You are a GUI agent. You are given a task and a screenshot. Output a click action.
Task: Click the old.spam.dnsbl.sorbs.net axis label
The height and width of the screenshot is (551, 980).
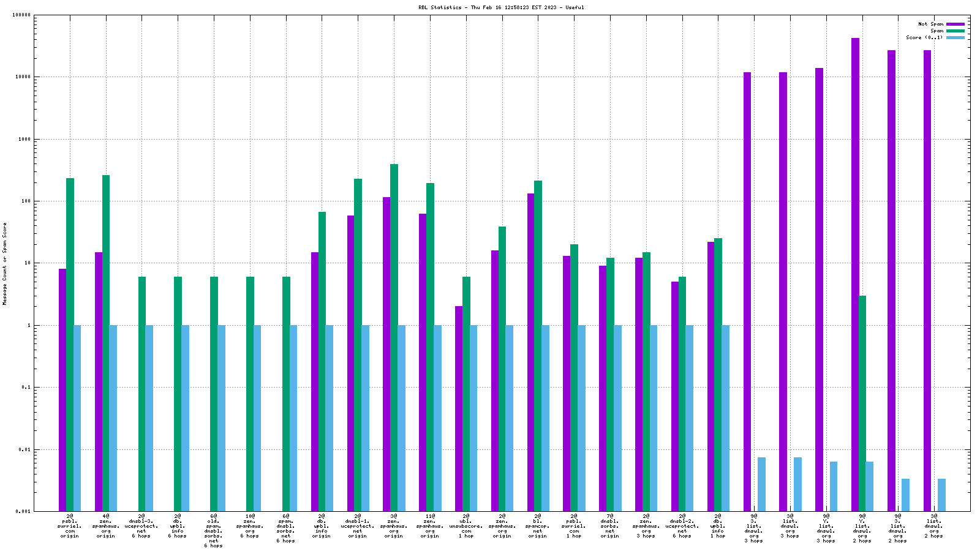[214, 531]
